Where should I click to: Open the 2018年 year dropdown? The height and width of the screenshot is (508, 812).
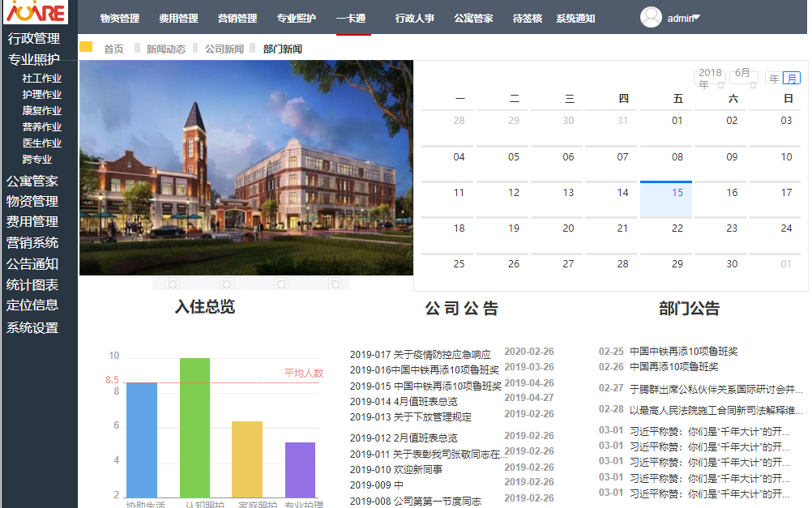click(x=710, y=79)
